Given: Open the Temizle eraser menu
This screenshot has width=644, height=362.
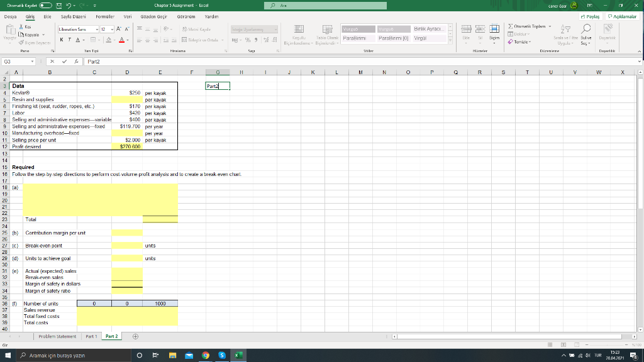Looking at the screenshot, I should click(x=519, y=42).
